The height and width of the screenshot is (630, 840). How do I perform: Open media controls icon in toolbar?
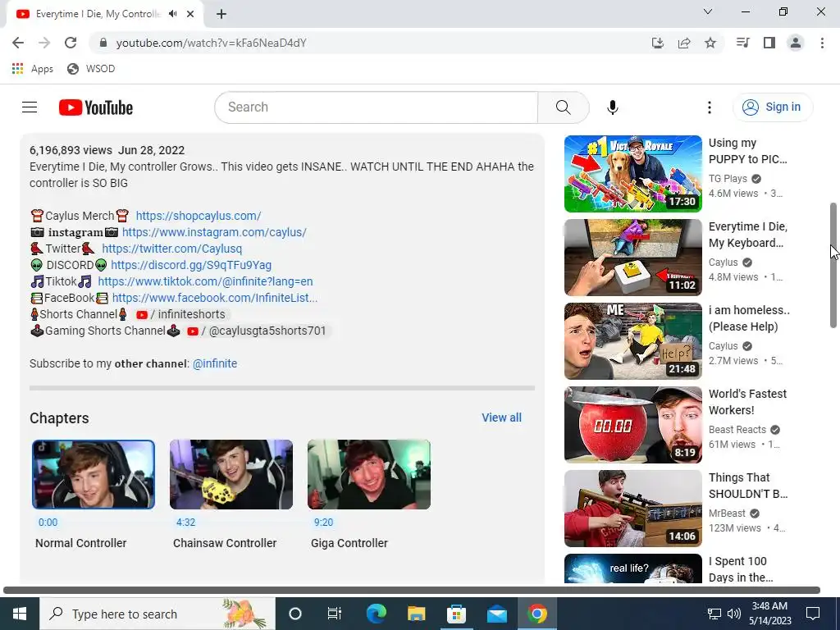[742, 43]
